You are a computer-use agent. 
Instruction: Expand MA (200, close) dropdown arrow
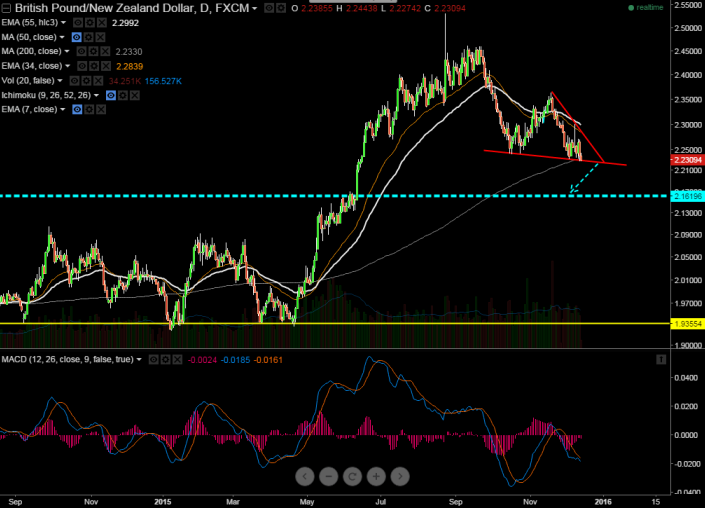(x=67, y=51)
